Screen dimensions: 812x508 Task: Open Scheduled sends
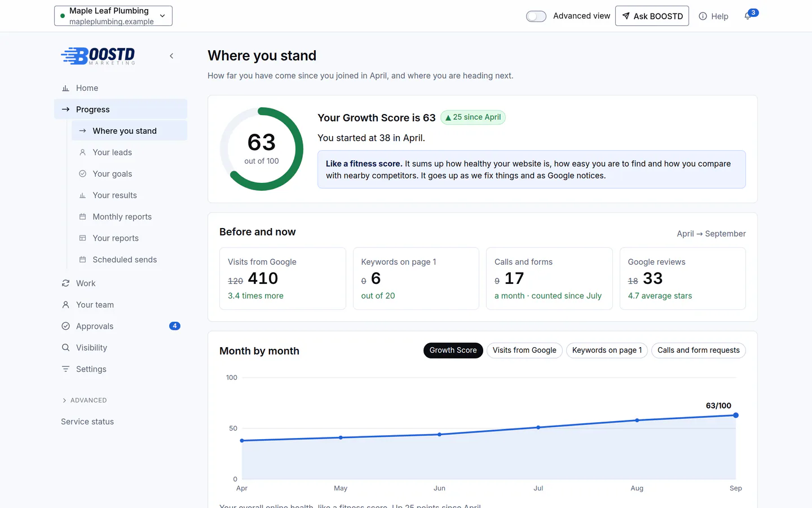click(129, 260)
